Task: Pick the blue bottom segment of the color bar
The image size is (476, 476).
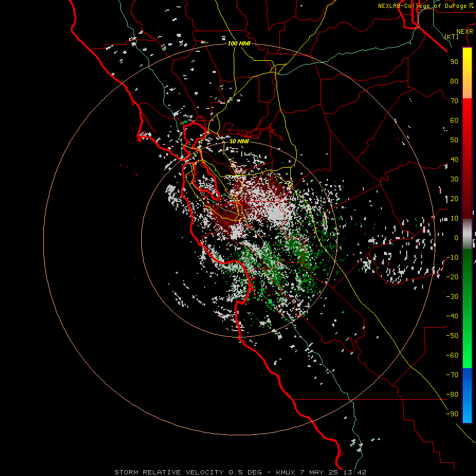Action: [x=467, y=396]
